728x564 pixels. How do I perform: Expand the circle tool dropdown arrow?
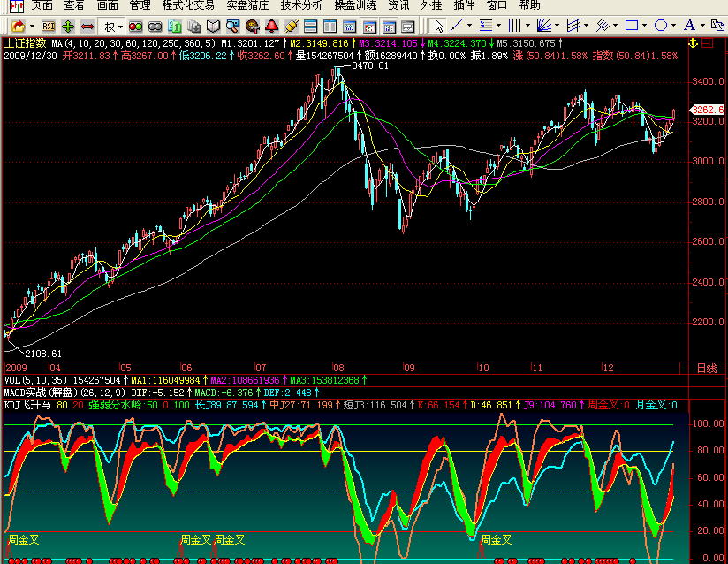(x=673, y=25)
